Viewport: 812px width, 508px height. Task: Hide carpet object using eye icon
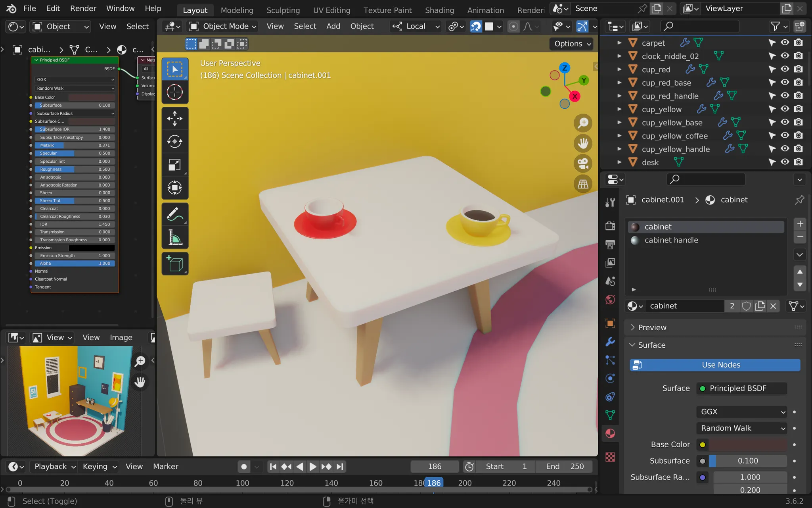[x=785, y=42]
